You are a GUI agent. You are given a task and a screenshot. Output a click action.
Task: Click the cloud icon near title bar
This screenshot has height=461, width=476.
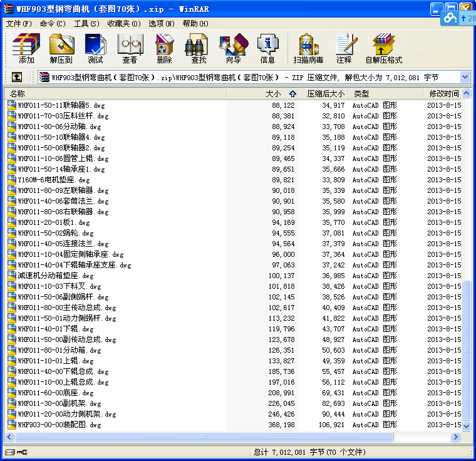point(450,18)
